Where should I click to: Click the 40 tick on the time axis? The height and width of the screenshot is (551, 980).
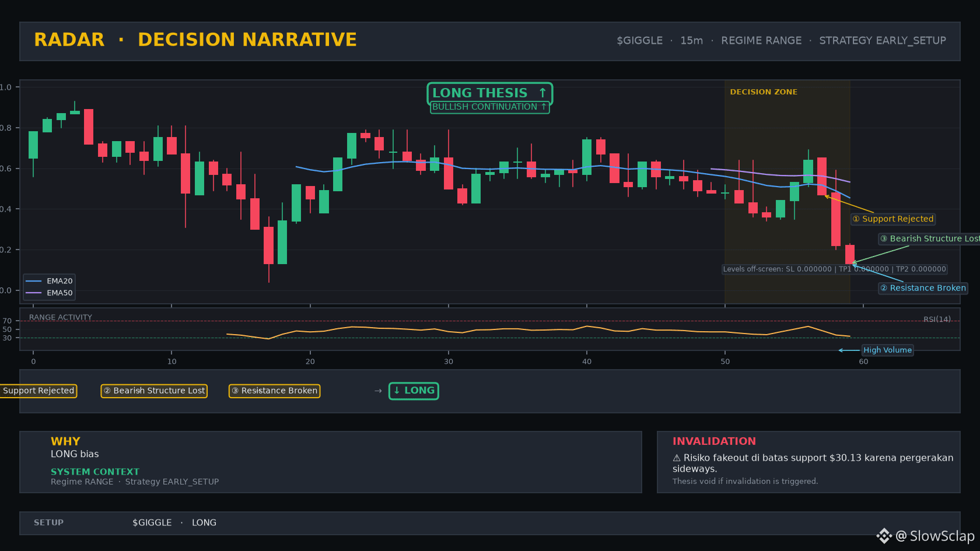click(x=587, y=362)
